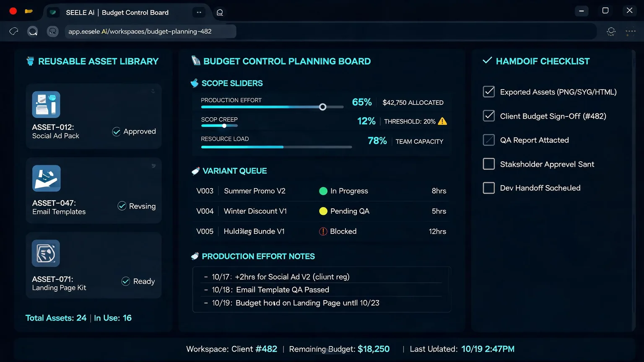644x362 pixels.
Task: Click the Blocked status icon for V005
Action: pyautogui.click(x=323, y=231)
